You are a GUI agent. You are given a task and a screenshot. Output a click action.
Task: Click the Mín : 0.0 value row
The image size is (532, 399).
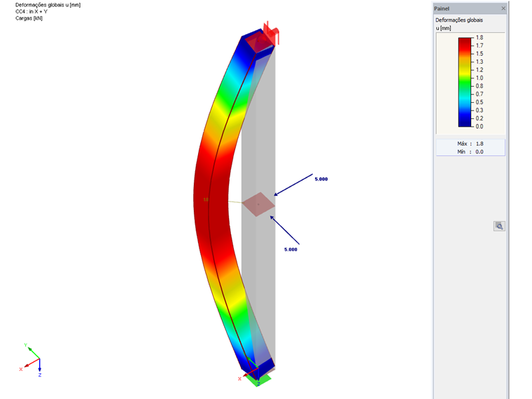[470, 152]
